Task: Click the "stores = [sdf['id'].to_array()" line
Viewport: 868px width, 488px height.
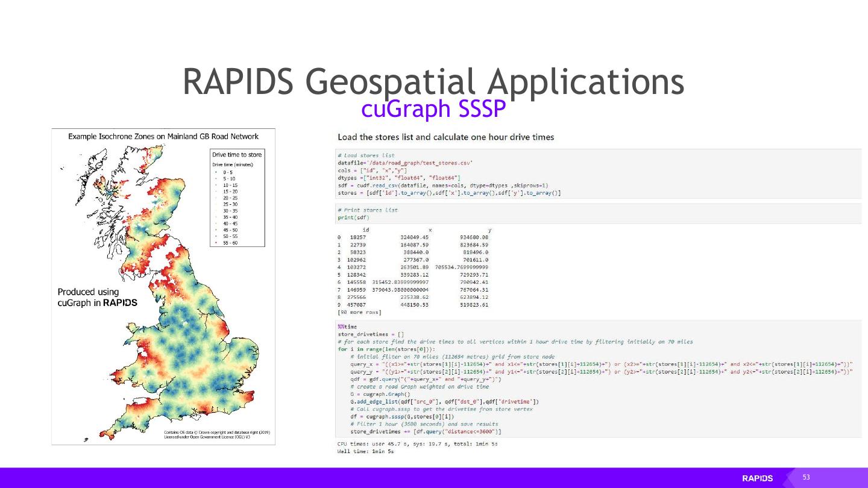Action: (x=449, y=193)
